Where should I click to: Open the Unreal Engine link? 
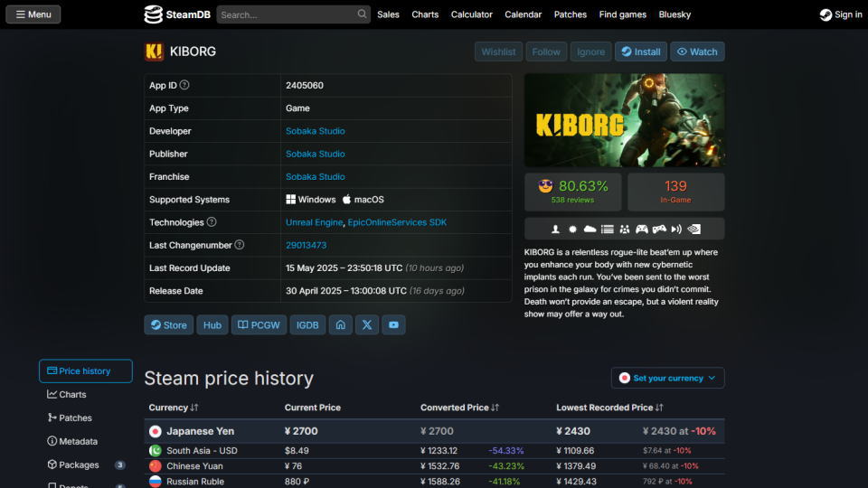tap(314, 222)
